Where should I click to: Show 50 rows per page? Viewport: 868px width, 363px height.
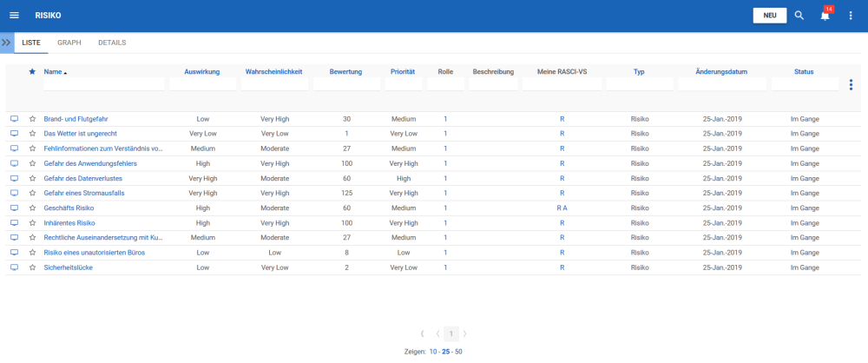tap(458, 352)
